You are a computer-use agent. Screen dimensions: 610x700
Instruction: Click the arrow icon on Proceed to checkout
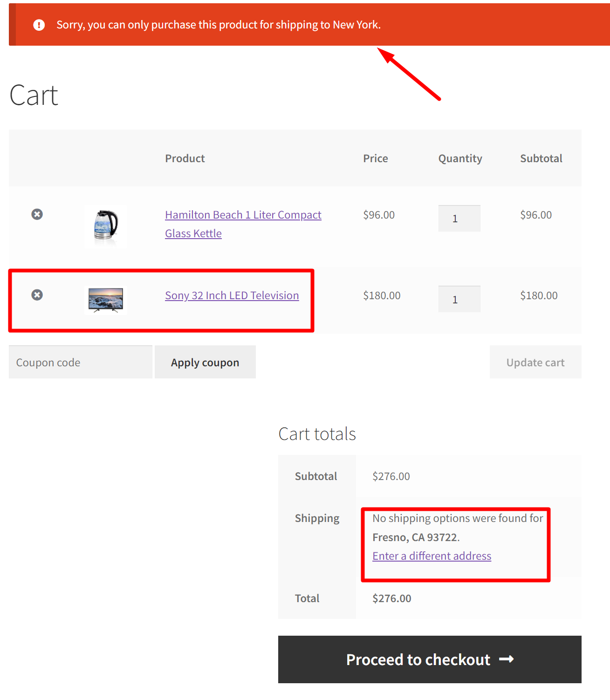(x=506, y=659)
